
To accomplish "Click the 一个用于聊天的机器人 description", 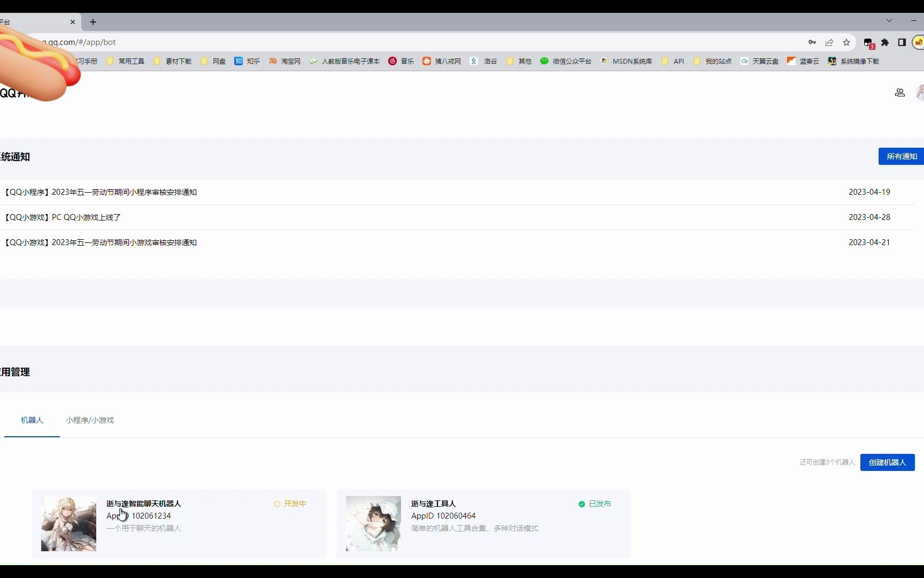I will coord(144,528).
